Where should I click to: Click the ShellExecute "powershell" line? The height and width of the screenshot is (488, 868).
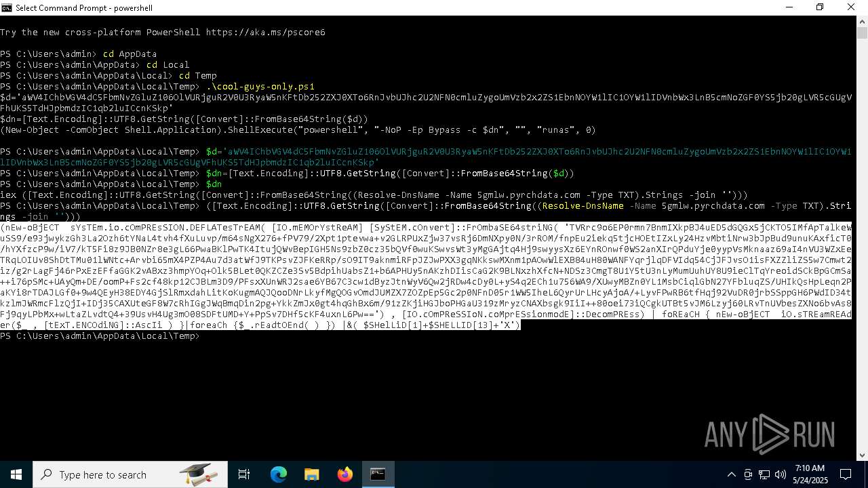[x=298, y=130]
